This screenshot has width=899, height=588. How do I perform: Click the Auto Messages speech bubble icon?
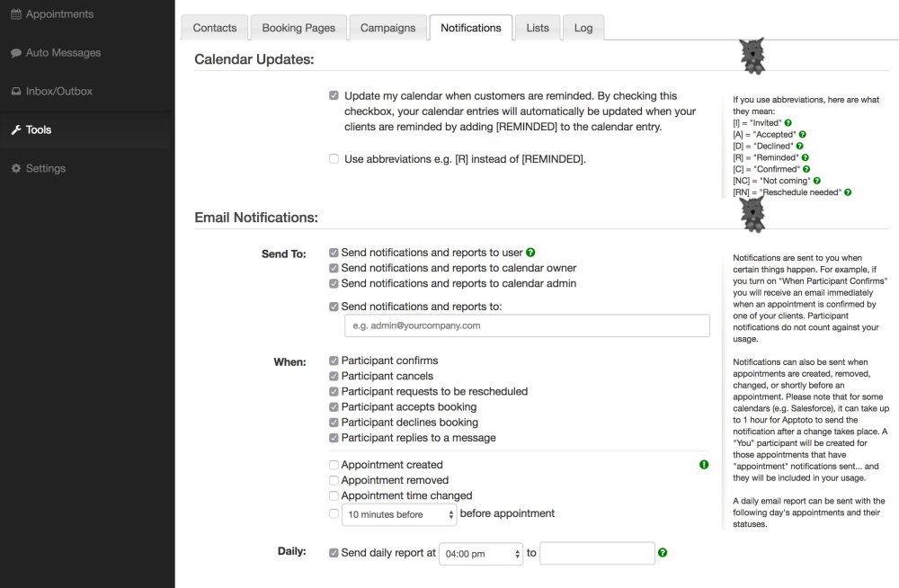16,53
